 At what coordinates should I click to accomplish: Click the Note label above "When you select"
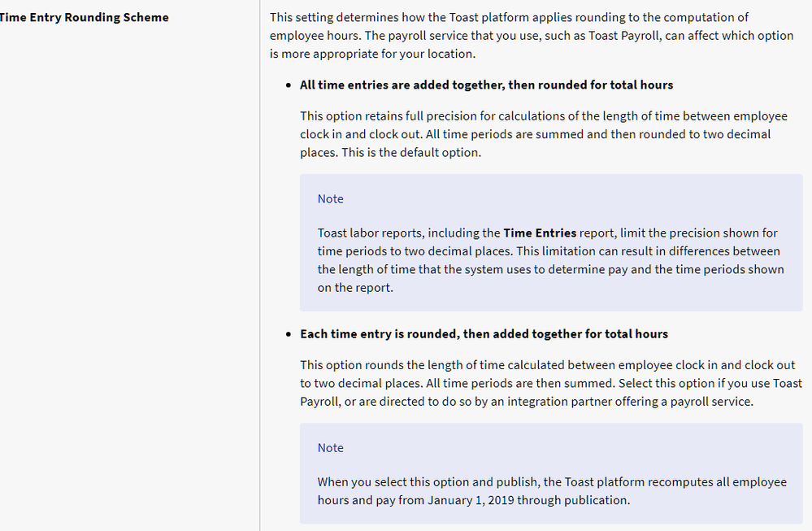click(x=331, y=447)
